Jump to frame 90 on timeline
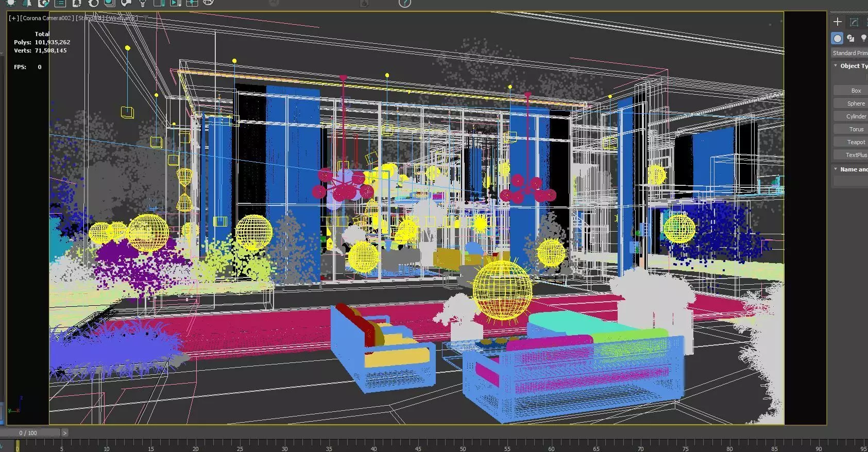This screenshot has height=452, width=868. pos(819,449)
